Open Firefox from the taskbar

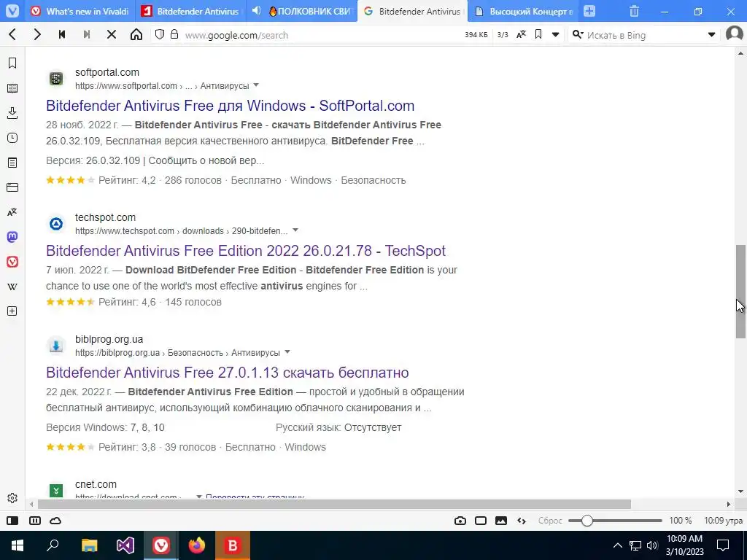pyautogui.click(x=197, y=545)
